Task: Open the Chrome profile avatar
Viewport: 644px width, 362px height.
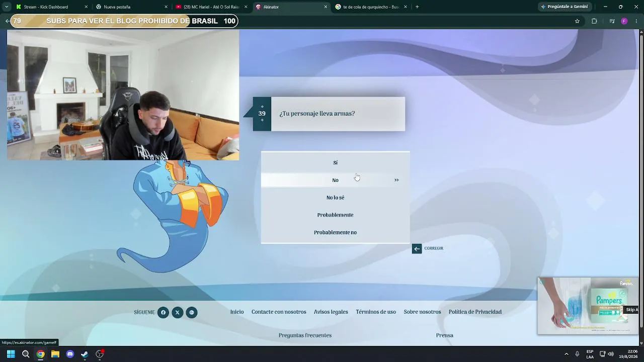Action: (624, 21)
